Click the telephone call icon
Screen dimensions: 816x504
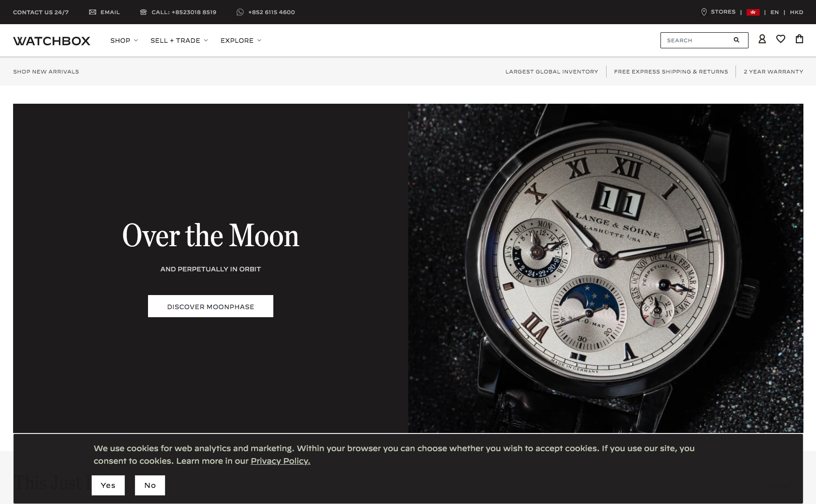point(143,12)
